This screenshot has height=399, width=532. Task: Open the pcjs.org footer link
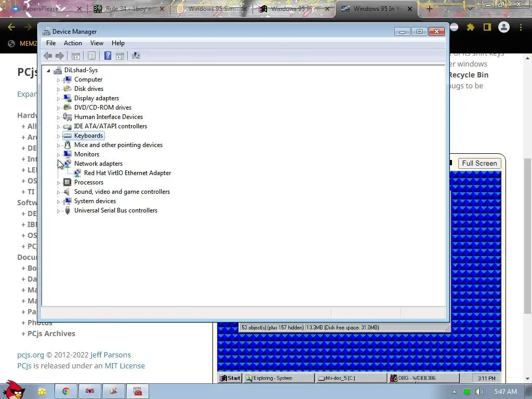point(31,355)
